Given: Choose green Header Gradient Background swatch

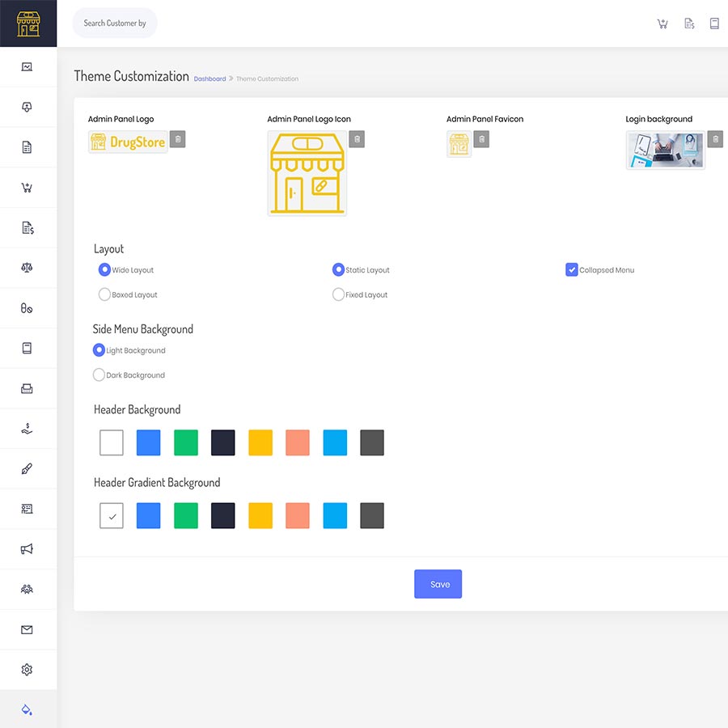Looking at the screenshot, I should [x=186, y=516].
